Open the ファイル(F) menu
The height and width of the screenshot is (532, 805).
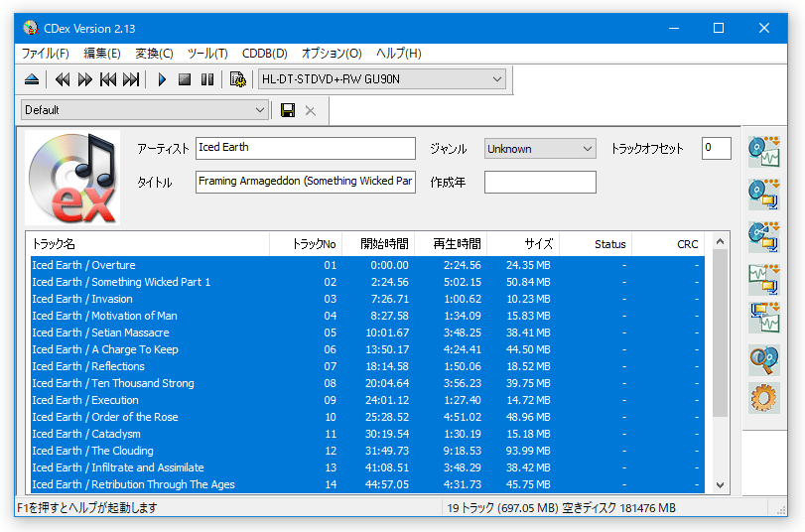point(46,54)
